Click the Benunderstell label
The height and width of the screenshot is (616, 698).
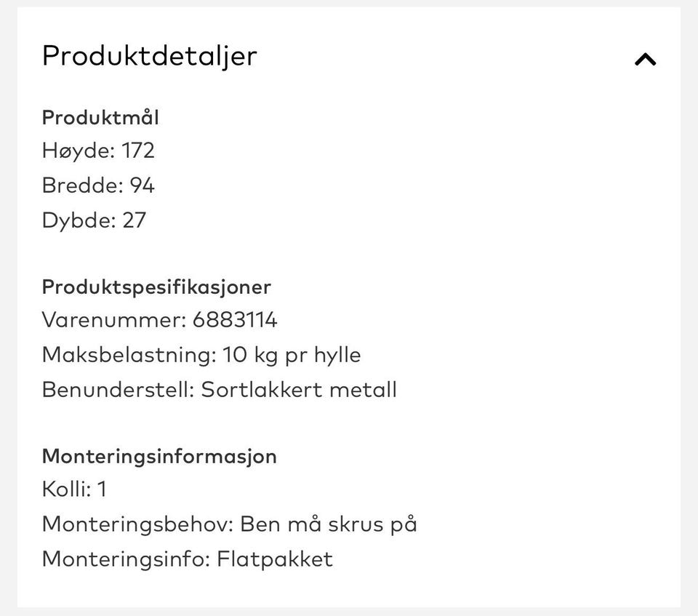click(x=118, y=389)
